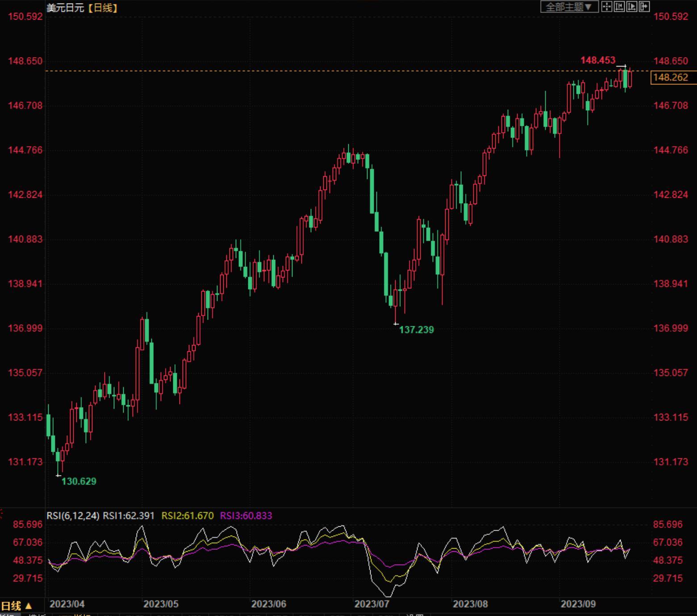The image size is (697, 616).
Task: Click the 136.999 label on the right price axis
Action: tap(671, 329)
